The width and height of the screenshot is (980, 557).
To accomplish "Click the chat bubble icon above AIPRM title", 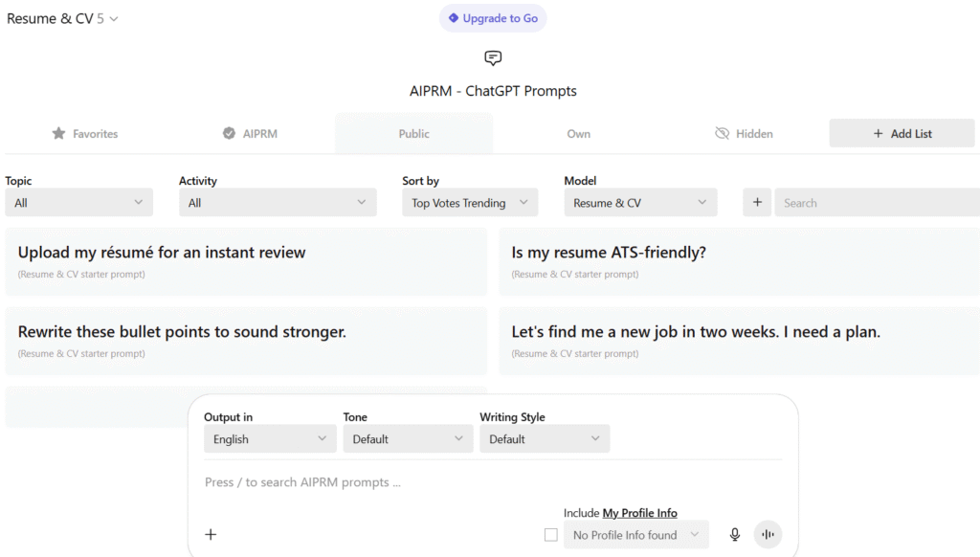I will 492,58.
